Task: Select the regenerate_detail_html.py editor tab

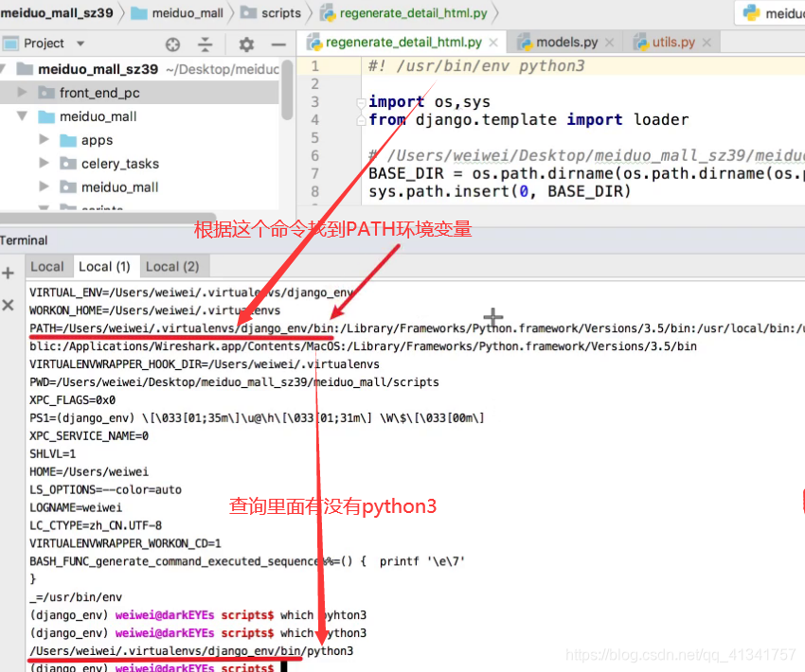Action: click(403, 42)
